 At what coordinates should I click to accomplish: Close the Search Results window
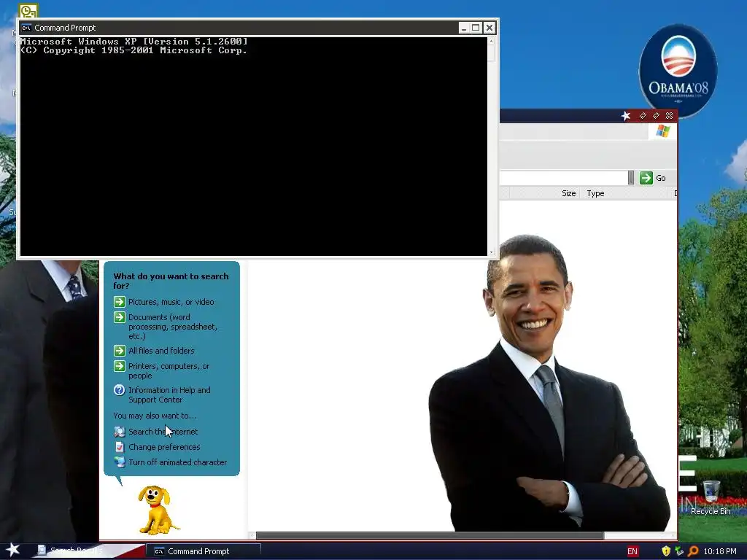tap(670, 116)
